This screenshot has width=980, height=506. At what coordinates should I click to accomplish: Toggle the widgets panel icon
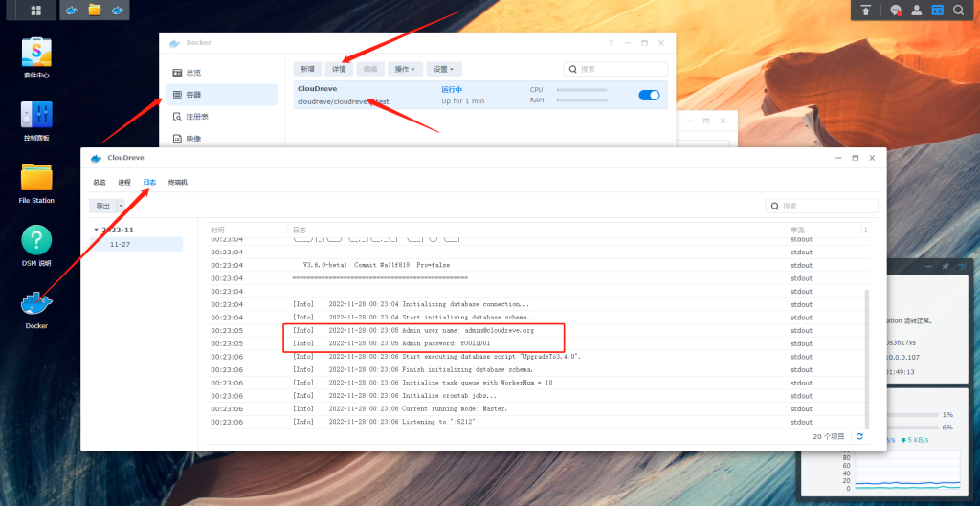click(x=937, y=10)
